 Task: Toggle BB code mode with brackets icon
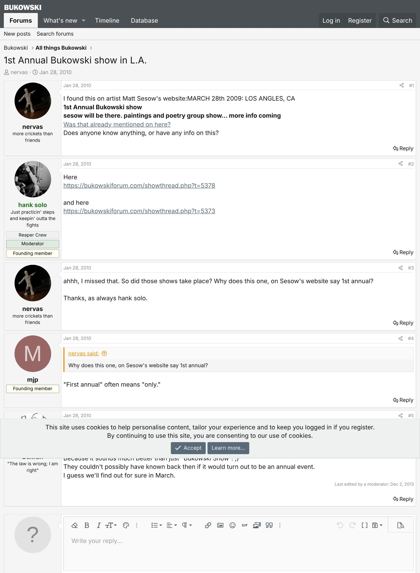point(364,525)
